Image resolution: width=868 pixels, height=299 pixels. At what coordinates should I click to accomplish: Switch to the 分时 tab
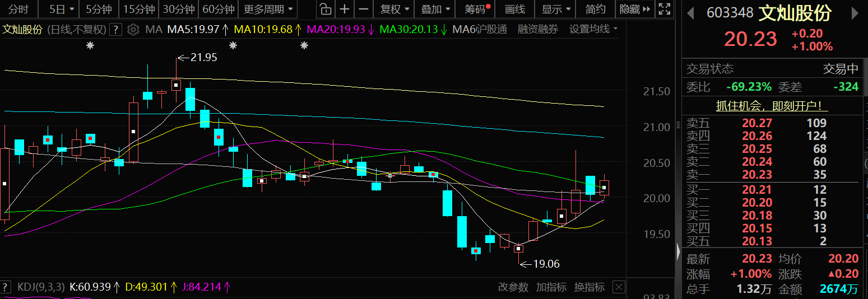click(x=18, y=9)
